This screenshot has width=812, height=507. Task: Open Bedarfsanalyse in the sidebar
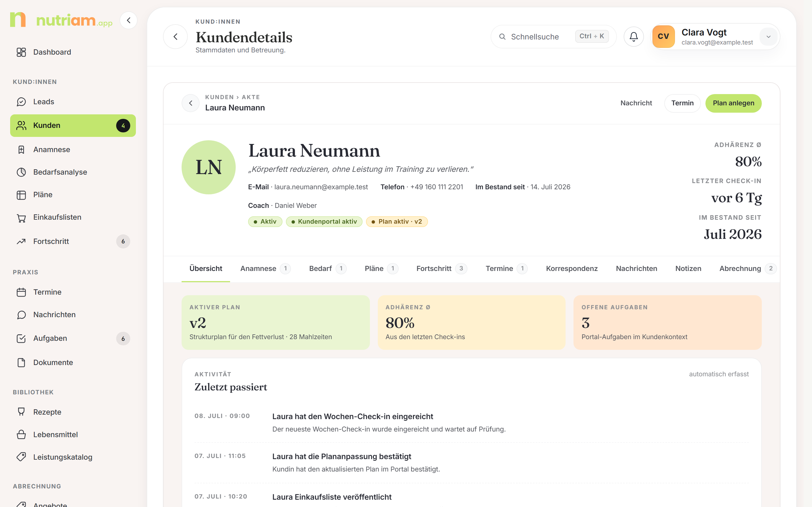(73, 172)
